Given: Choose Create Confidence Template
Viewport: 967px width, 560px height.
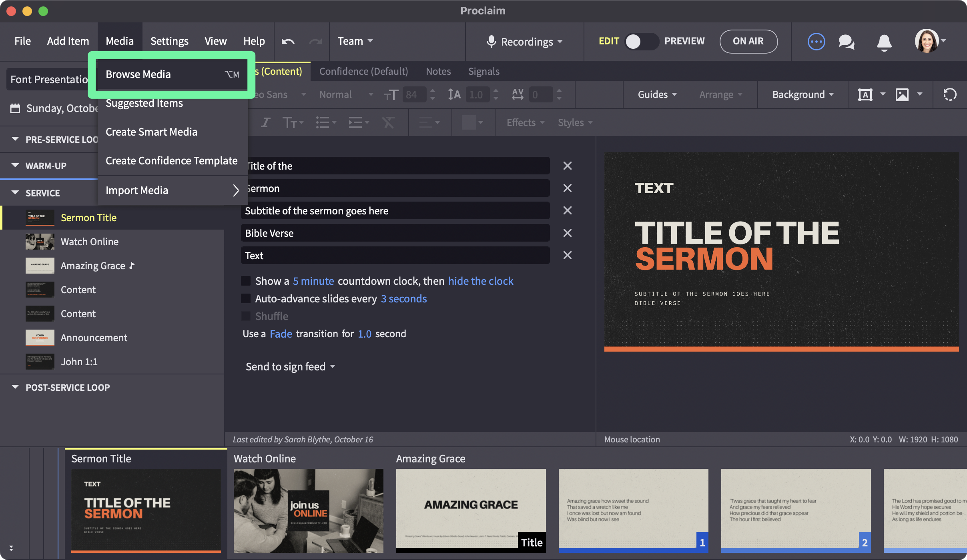Looking at the screenshot, I should 173,161.
